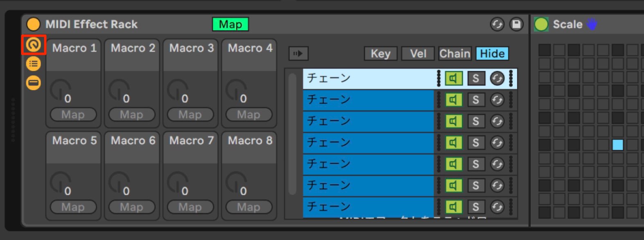This screenshot has height=240, width=644.
Task: Click the MIDI Effect Rack title text
Action: (x=91, y=24)
